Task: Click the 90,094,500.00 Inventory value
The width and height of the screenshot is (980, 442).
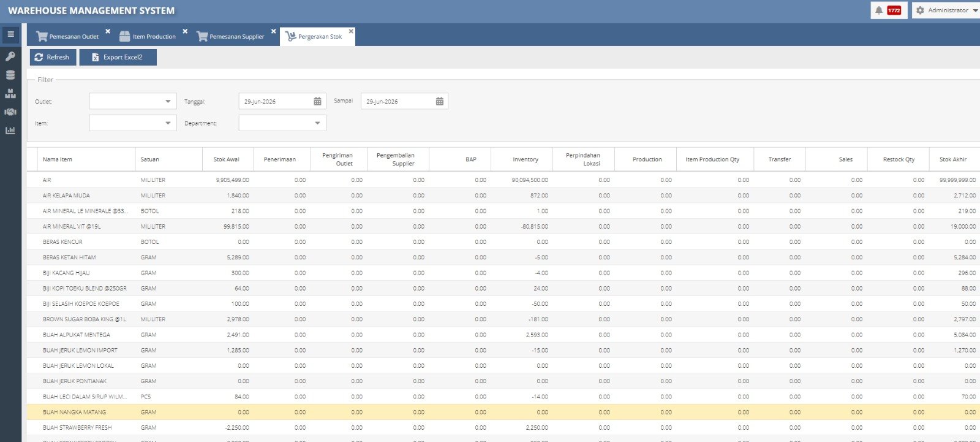Action: point(530,180)
